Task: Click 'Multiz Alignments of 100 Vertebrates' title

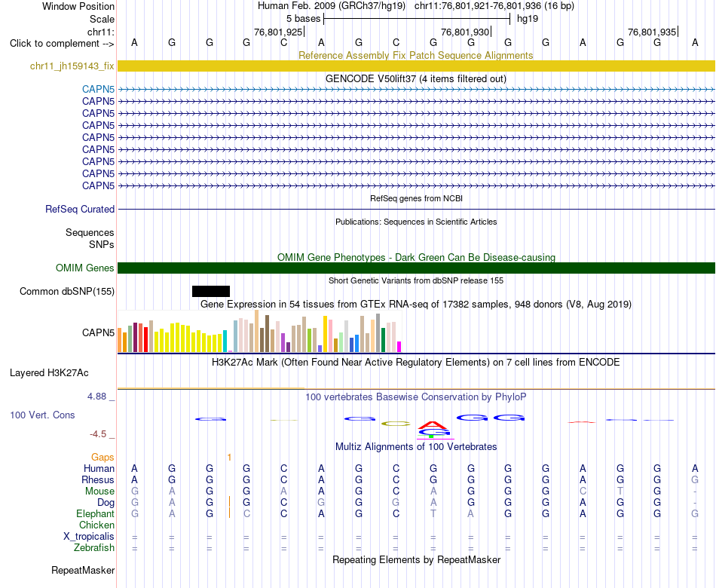Action: tap(416, 446)
